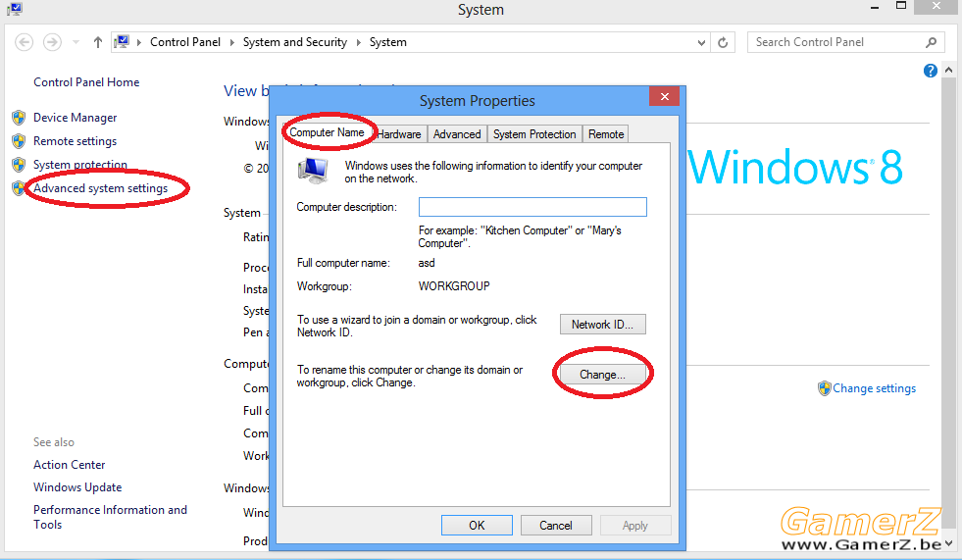Click the System protection shield icon
Viewport: 962px width, 560px height.
19,165
